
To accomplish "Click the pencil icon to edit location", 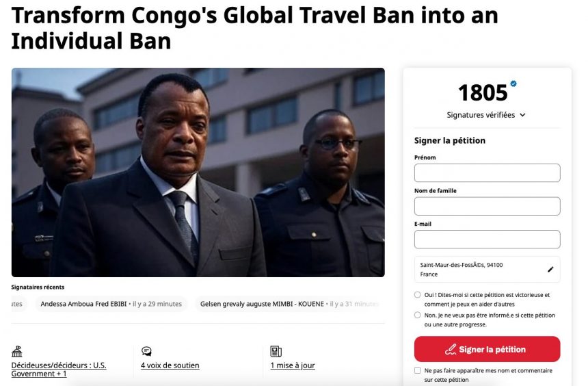I will 550,270.
